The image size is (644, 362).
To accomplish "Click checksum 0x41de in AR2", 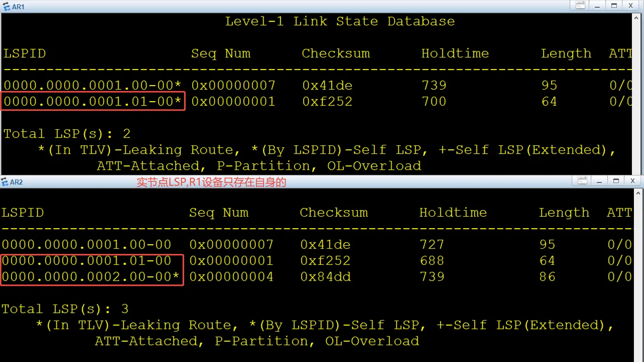I will (325, 245).
